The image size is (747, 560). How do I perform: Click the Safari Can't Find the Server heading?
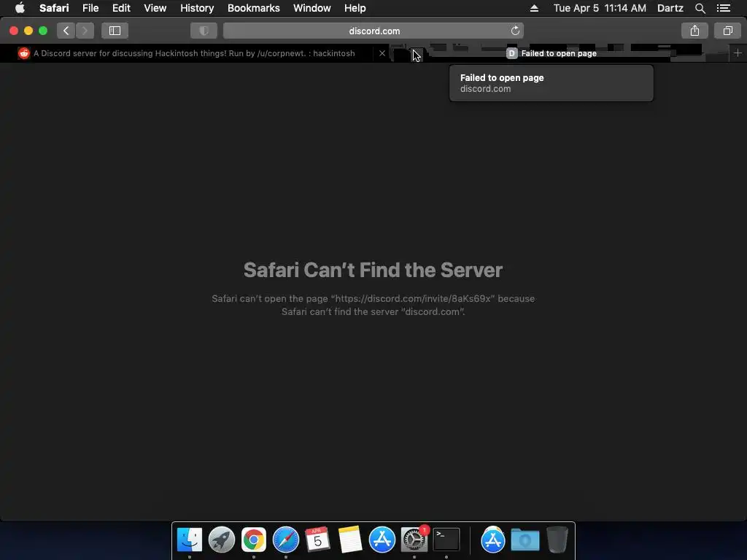(373, 270)
